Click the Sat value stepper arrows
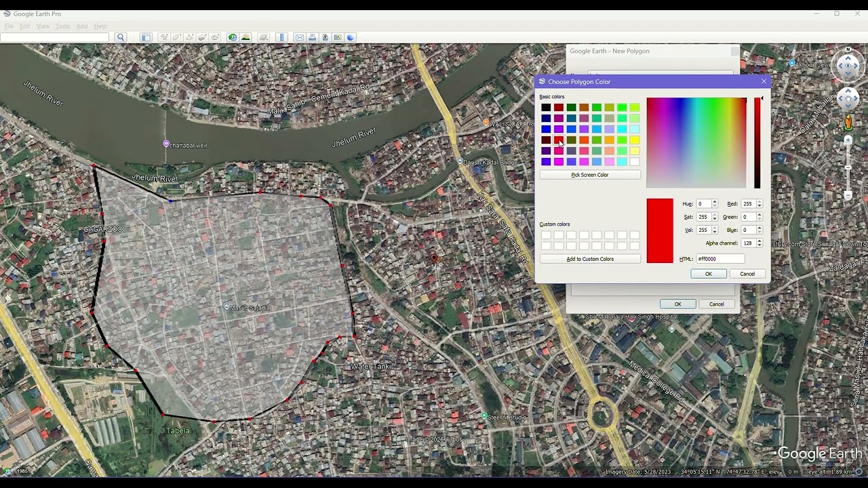This screenshot has width=868, height=488. [714, 217]
